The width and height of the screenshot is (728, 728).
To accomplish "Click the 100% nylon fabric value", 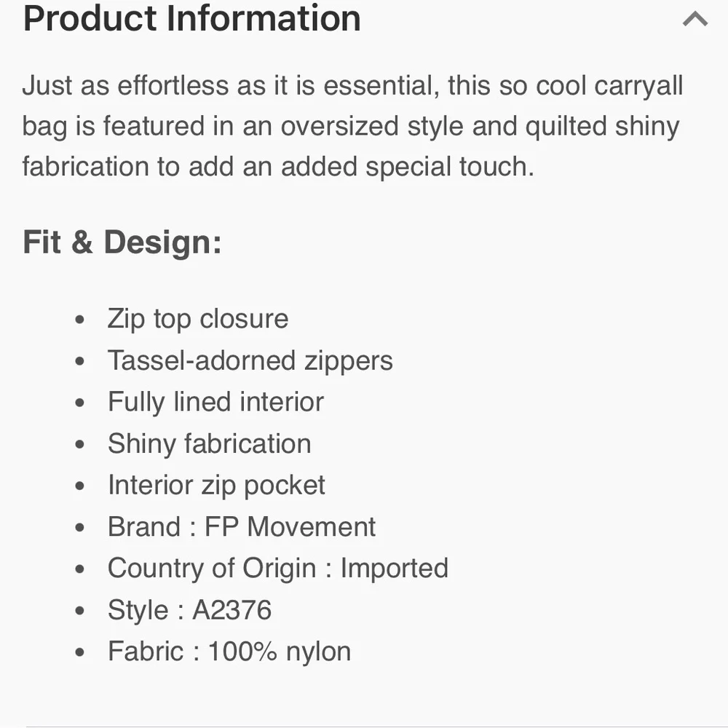I will [280, 651].
